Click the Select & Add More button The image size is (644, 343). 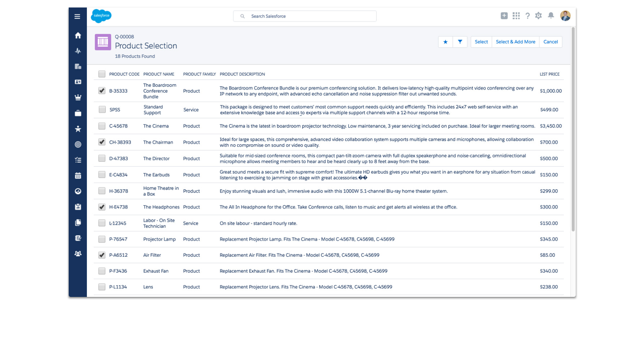(515, 42)
